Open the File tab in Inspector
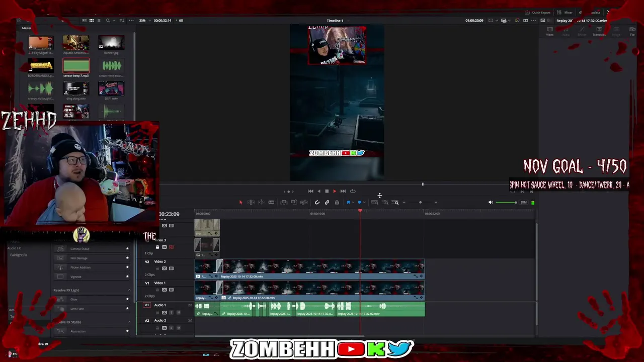Screen dimensions: 644x362 tap(632, 31)
